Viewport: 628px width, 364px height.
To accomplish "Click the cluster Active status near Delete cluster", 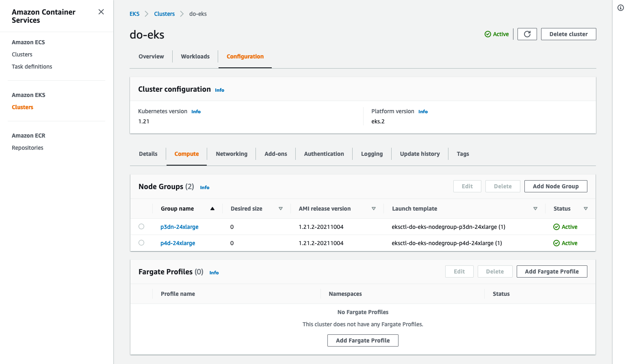I will pos(497,34).
